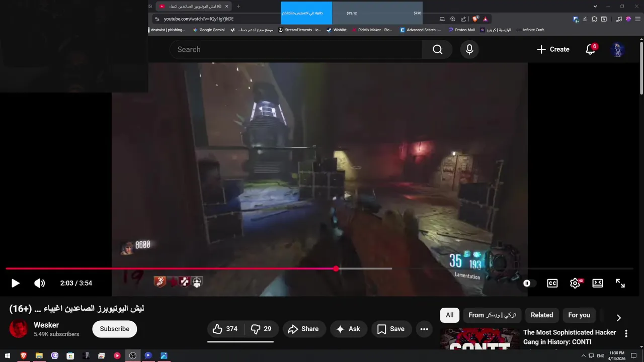The image size is (644, 362).
Task: Play the paused YouTube video
Action: coord(16,283)
